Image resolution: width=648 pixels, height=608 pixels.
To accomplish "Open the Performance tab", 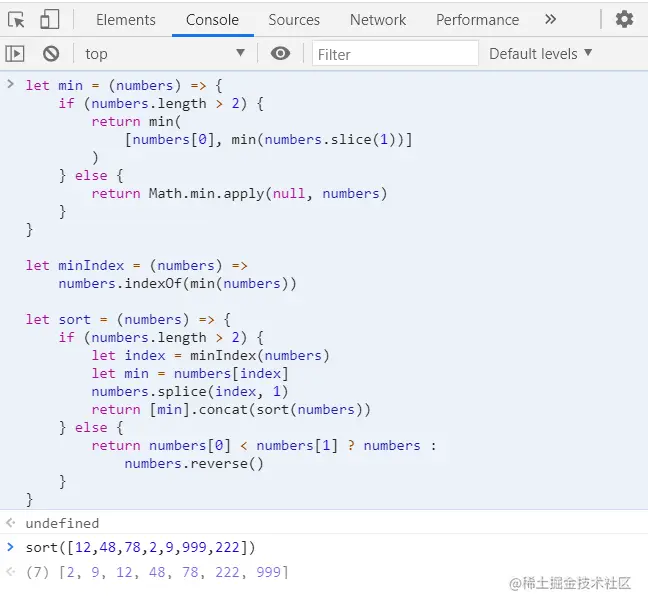I will 477,20.
